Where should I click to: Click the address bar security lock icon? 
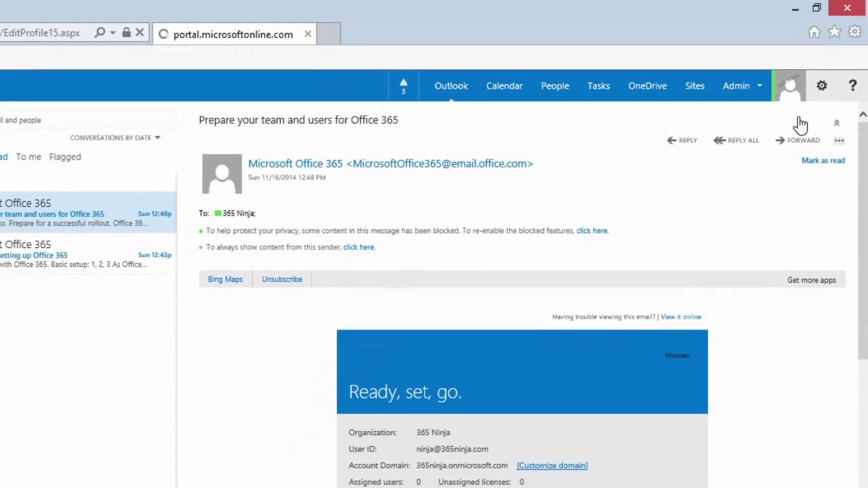126,33
